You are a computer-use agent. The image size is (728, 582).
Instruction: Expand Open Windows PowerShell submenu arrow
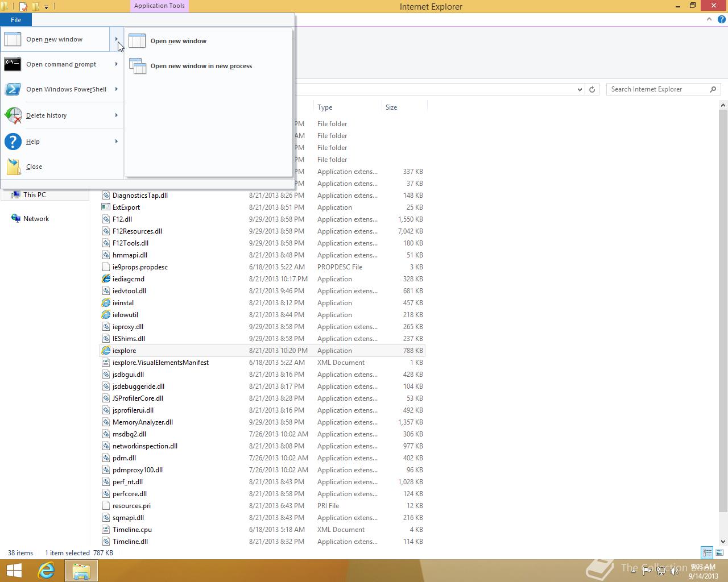pyautogui.click(x=117, y=89)
